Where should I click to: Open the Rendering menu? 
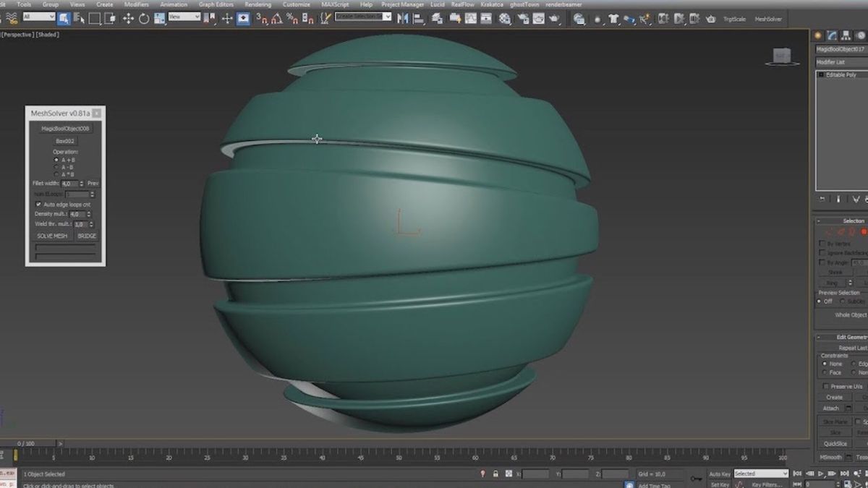pyautogui.click(x=258, y=4)
